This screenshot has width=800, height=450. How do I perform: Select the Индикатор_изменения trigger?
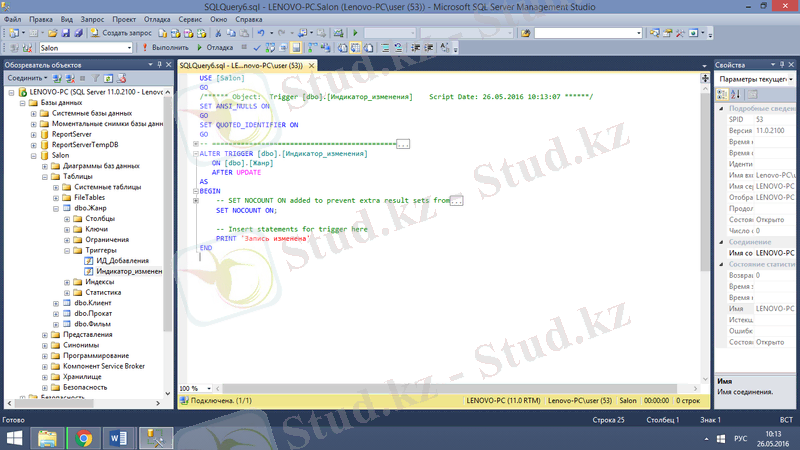(x=124, y=271)
